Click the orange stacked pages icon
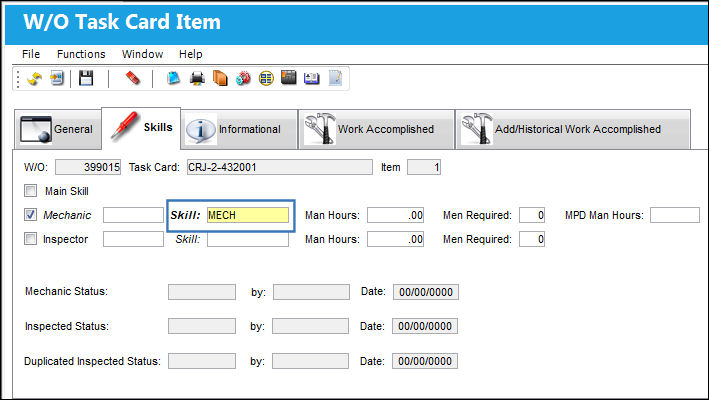Viewport: 709px width, 400px height. coord(220,78)
